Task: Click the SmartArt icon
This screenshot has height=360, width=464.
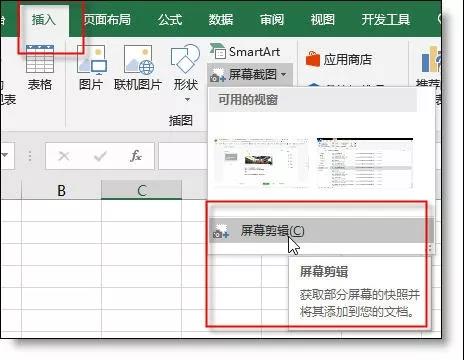Action: 217,51
